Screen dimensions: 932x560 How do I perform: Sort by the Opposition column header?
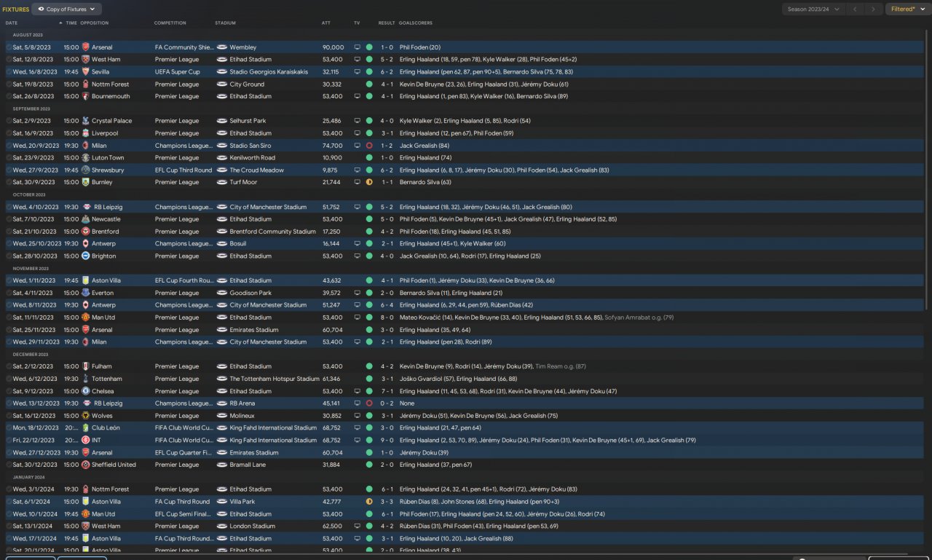(x=95, y=23)
